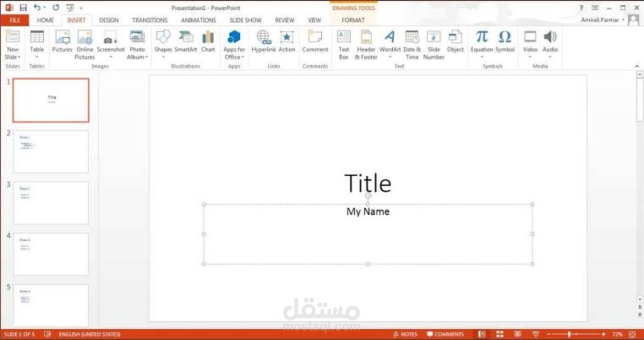Add a New Slide
The height and width of the screenshot is (340, 644).
pyautogui.click(x=13, y=44)
